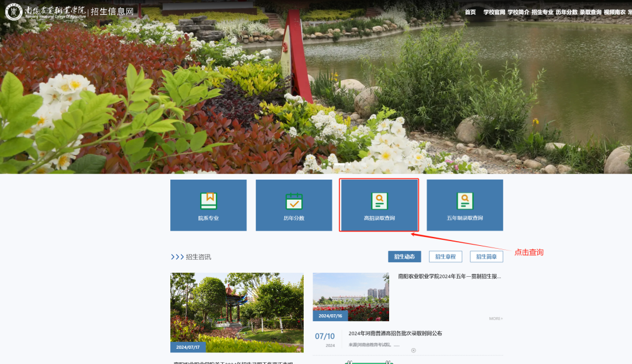Go to 首页 in the top navigation
This screenshot has width=632, height=364.
[470, 12]
